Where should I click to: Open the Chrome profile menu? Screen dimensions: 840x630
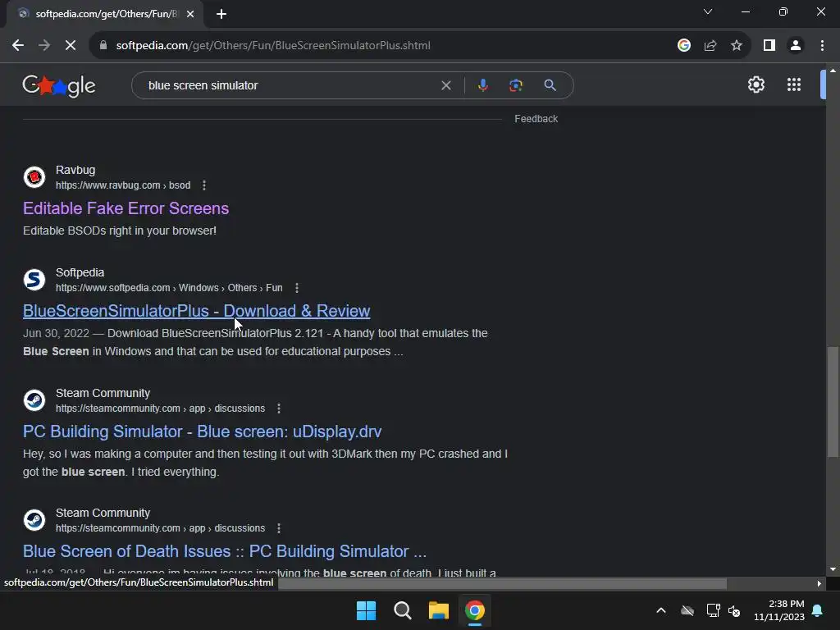796,46
